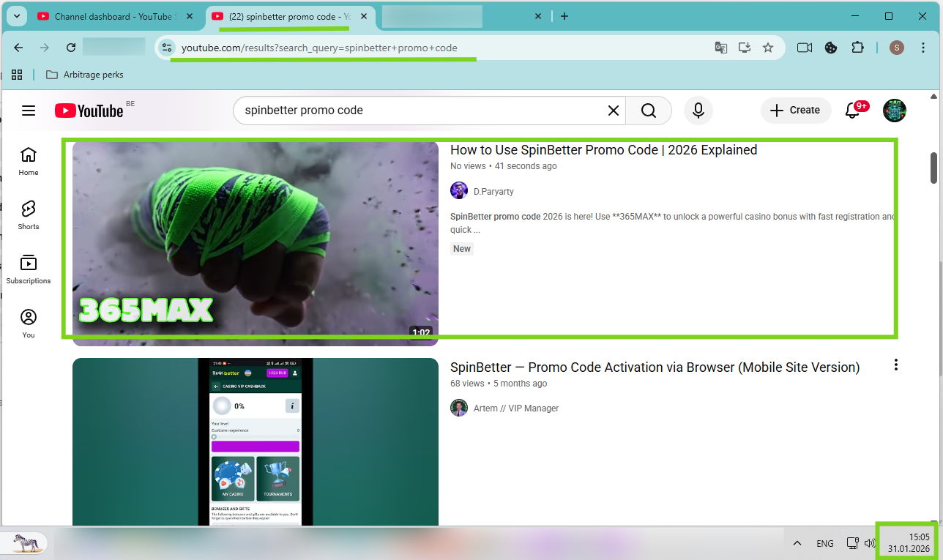943x560 pixels.
Task: Click the cookie extension icon
Action: [831, 48]
